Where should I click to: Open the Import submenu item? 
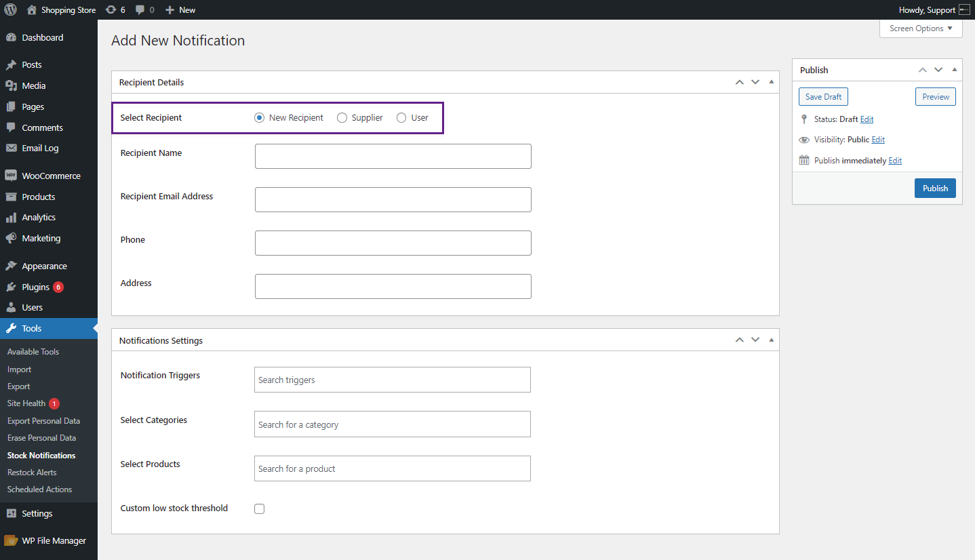[x=19, y=369]
